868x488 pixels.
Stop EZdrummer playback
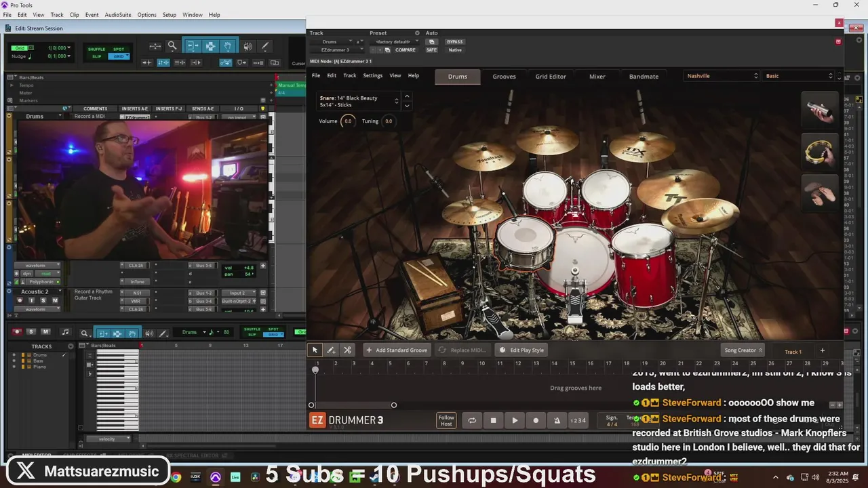coord(493,420)
